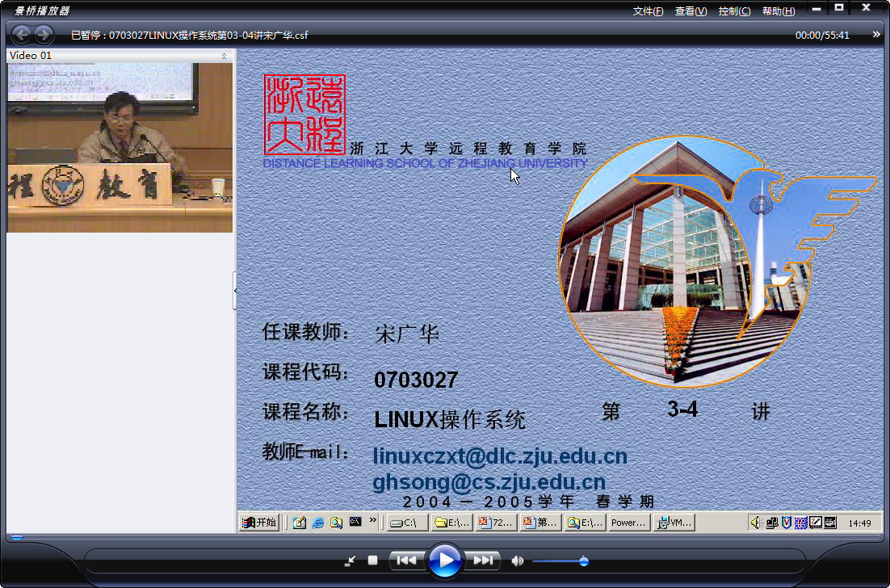Viewport: 890px width, 588px height.
Task: Click the 开始 start button in the recorded desktop
Action: (258, 523)
